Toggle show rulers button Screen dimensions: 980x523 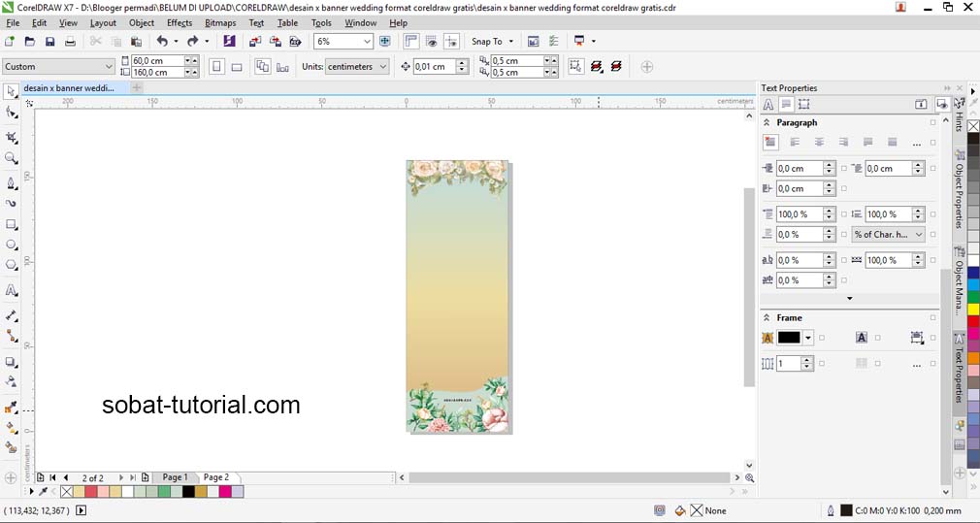(x=410, y=42)
